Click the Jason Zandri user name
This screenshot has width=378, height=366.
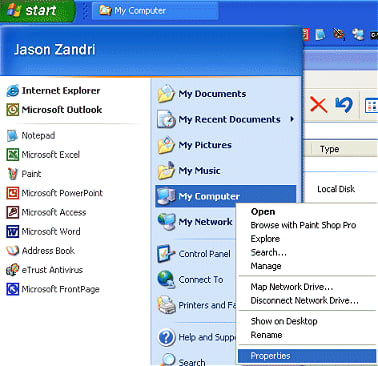pyautogui.click(x=55, y=50)
